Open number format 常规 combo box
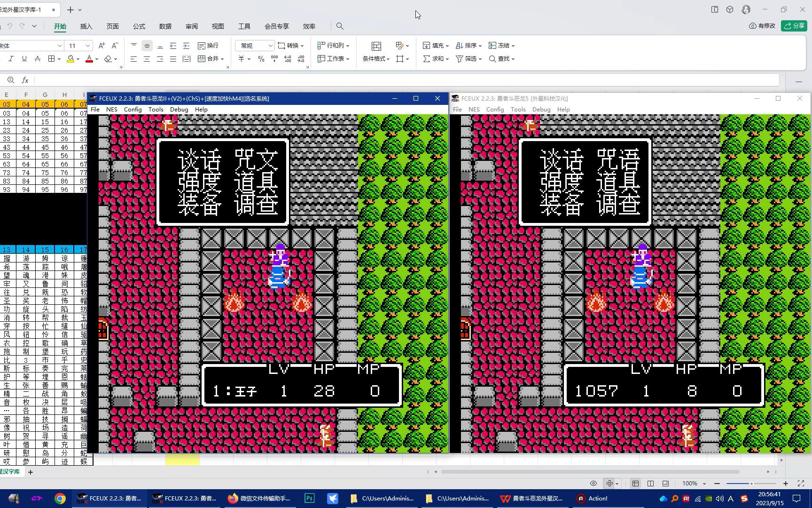 pyautogui.click(x=255, y=46)
